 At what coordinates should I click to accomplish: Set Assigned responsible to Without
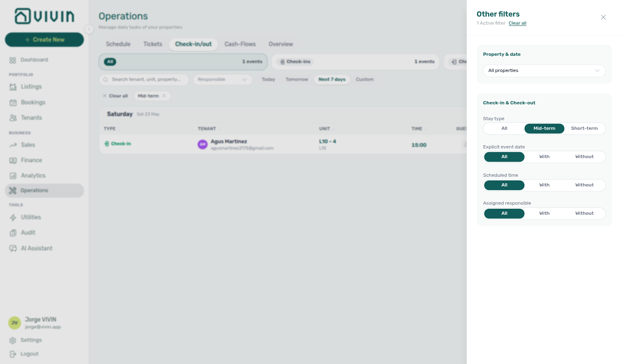(x=584, y=214)
